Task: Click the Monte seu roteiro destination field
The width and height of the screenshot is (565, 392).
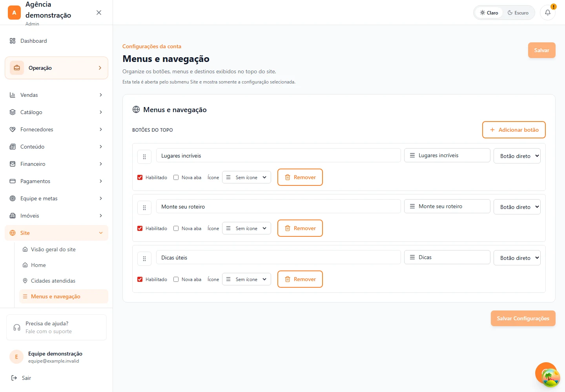Action: 447,206
